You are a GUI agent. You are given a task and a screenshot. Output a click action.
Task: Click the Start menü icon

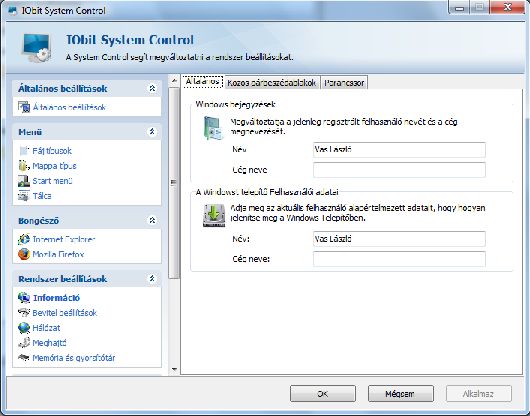(24, 181)
